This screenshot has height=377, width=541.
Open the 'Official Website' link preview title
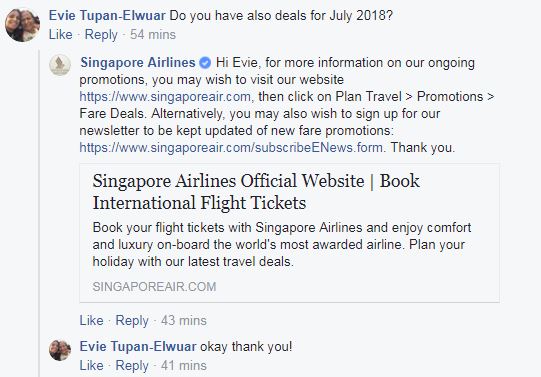tap(256, 191)
